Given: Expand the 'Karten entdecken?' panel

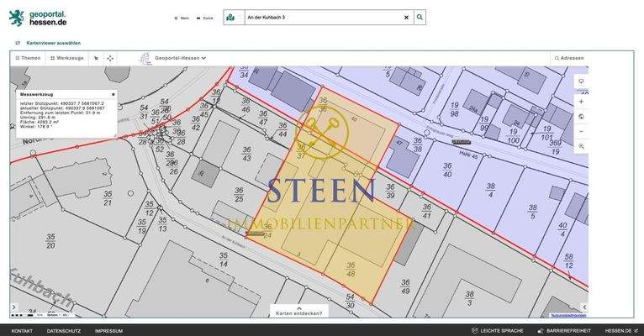Looking at the screenshot, I should tap(298, 311).
